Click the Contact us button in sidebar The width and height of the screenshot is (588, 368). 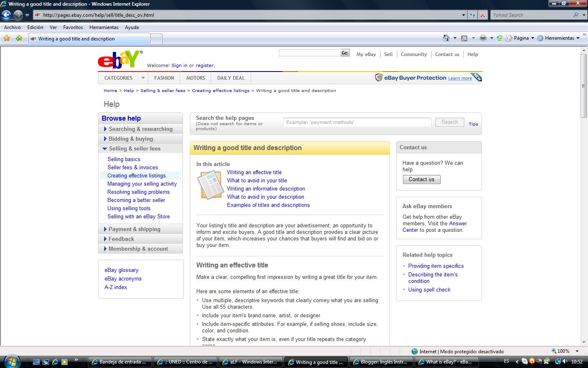[x=421, y=180]
